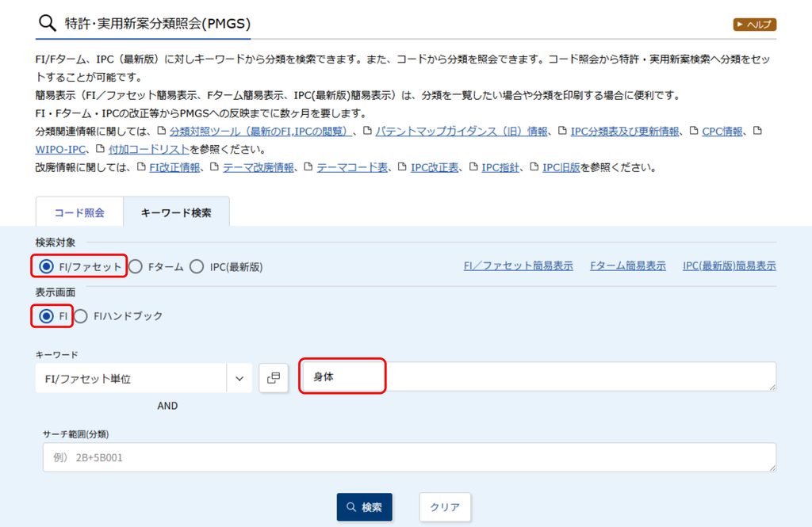The image size is (812, 527).
Task: Click the magnifier icon beside the PMGS title
Action: click(47, 23)
